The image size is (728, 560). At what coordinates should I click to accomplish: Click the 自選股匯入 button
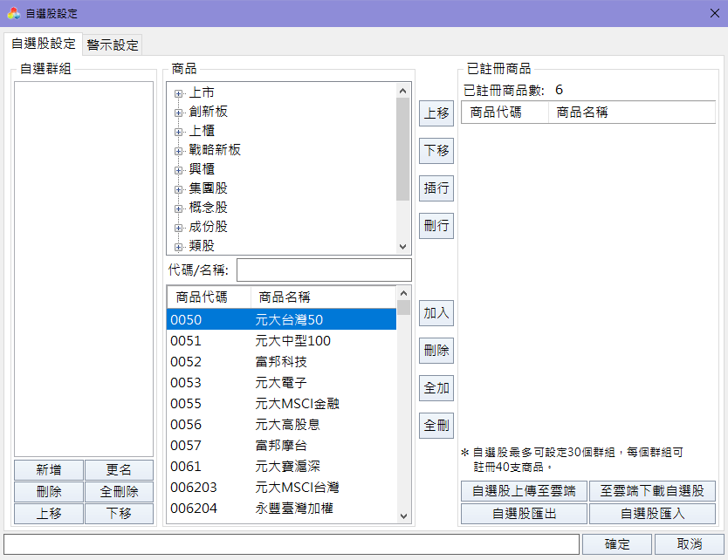coord(652,514)
